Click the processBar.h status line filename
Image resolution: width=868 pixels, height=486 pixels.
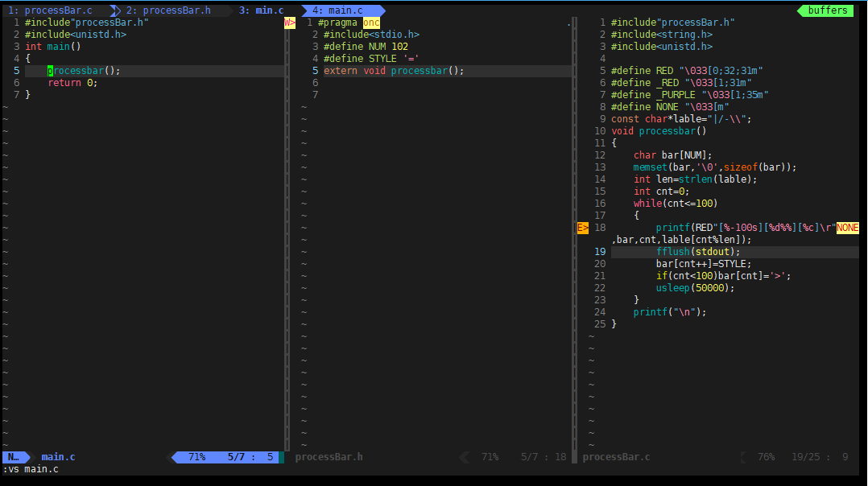[x=329, y=457]
